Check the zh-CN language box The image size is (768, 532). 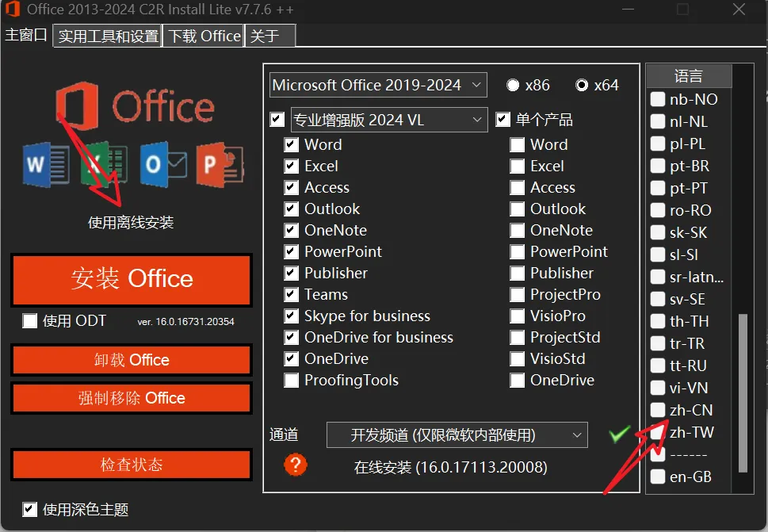coord(658,410)
